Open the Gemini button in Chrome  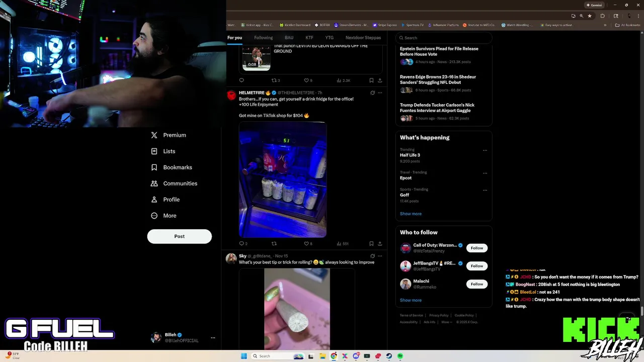click(x=594, y=5)
